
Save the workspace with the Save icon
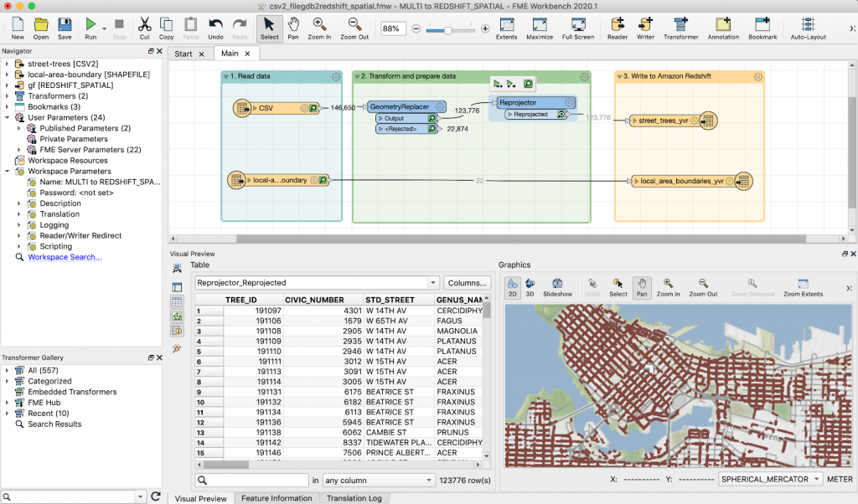tap(65, 28)
